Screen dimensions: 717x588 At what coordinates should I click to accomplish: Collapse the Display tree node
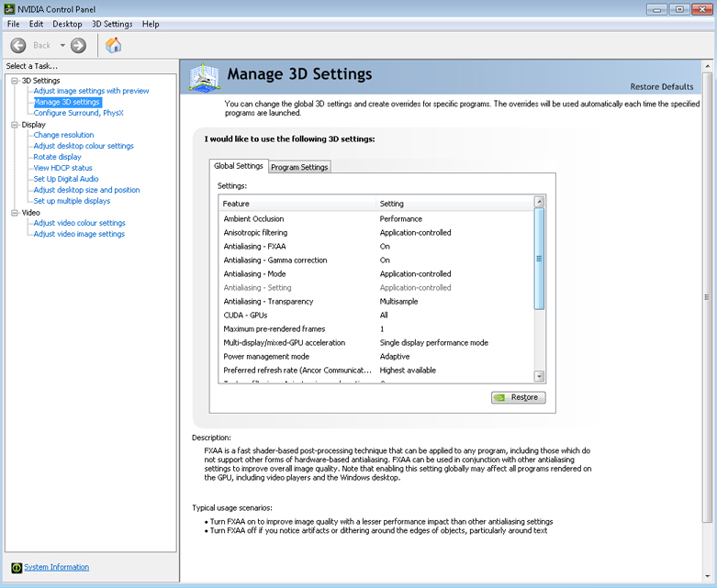click(15, 125)
